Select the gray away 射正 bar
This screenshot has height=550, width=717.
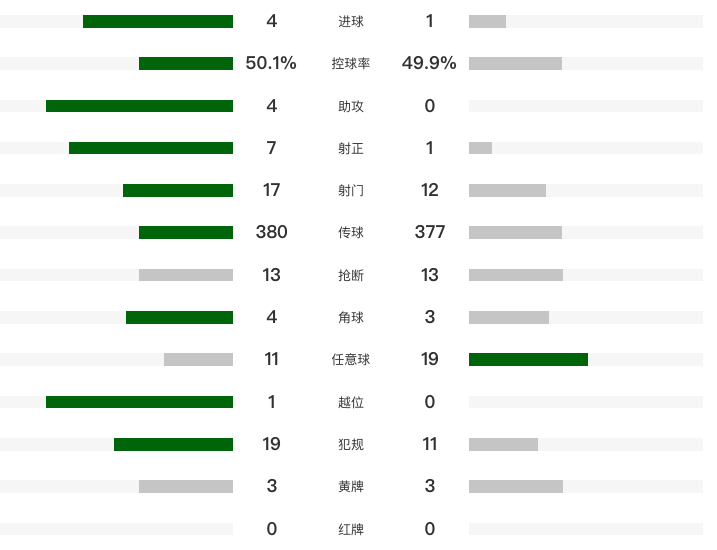[x=481, y=148]
